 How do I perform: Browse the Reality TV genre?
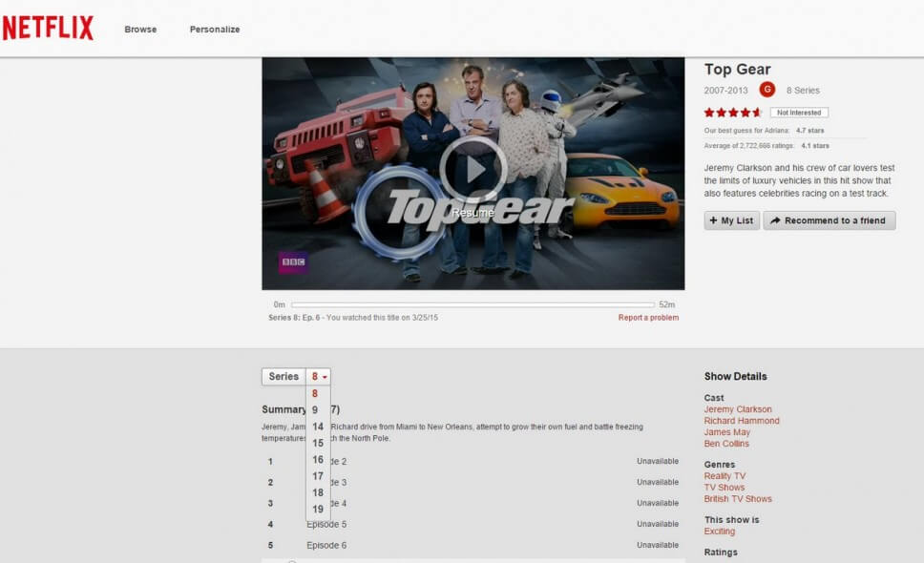coord(724,476)
